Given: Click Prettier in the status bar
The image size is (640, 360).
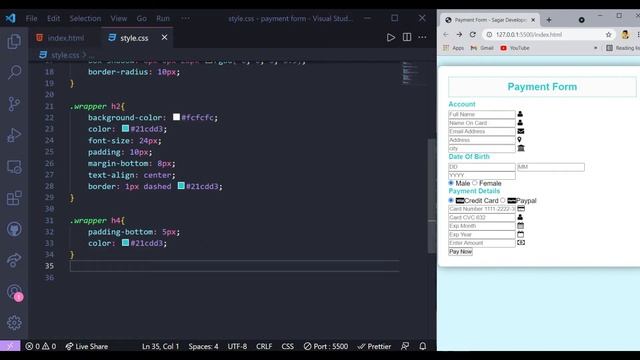Looking at the screenshot, I should pos(374,346).
